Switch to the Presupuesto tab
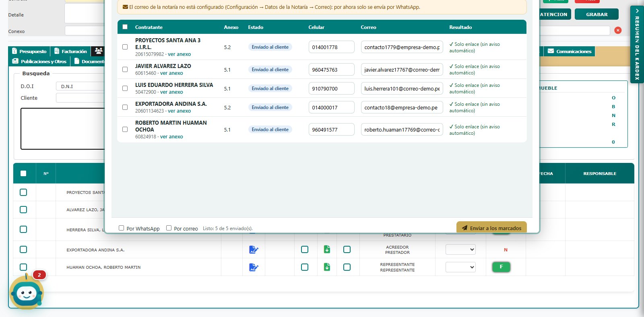Screen dimensions: 644x317 click(29, 51)
